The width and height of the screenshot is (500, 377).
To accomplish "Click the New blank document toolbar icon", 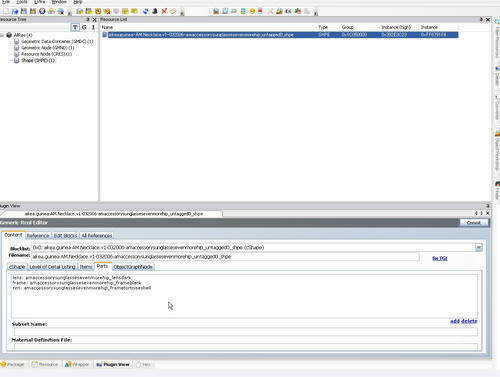I will tap(6, 11).
